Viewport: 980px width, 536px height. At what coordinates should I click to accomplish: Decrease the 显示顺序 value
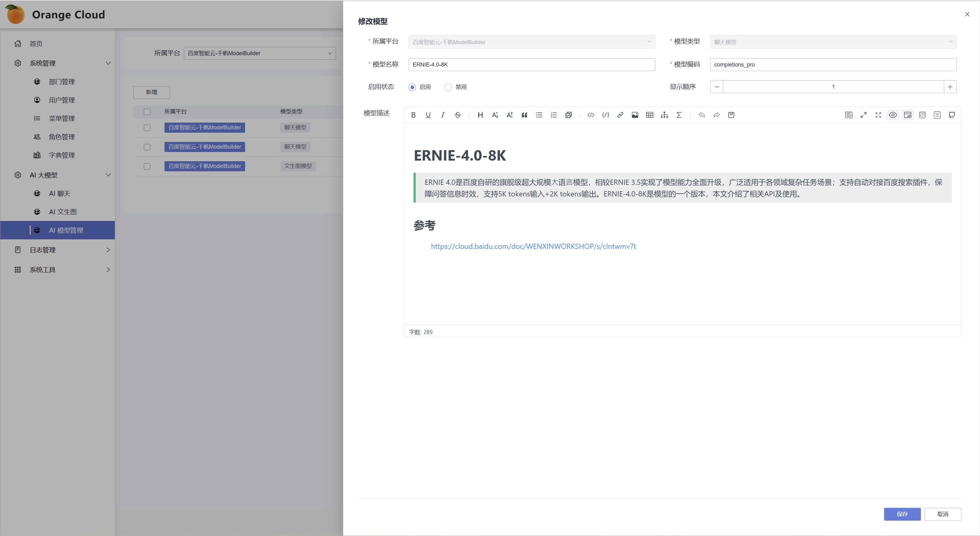717,87
